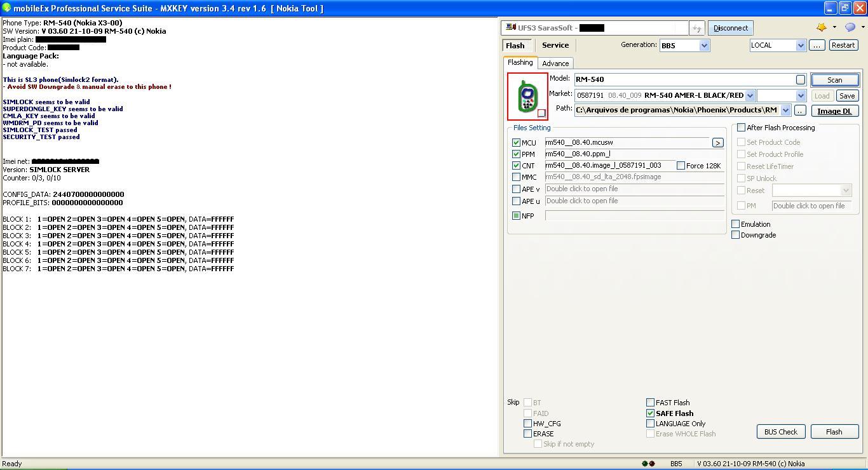The image size is (868, 470).
Task: Click the Restart button
Action: (x=843, y=45)
